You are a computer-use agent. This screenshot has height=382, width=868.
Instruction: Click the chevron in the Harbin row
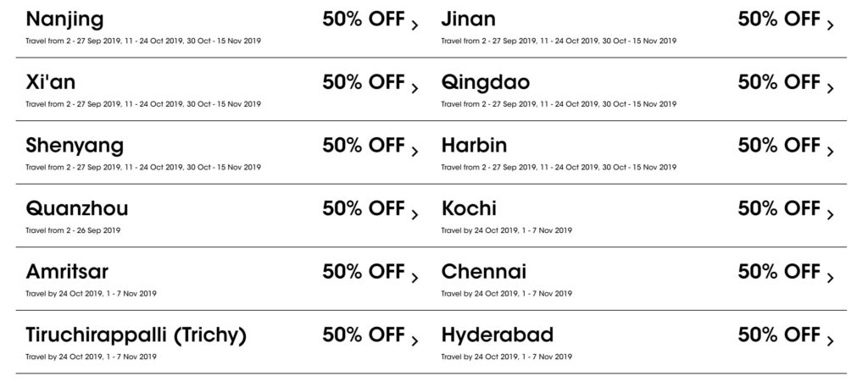tap(830, 152)
